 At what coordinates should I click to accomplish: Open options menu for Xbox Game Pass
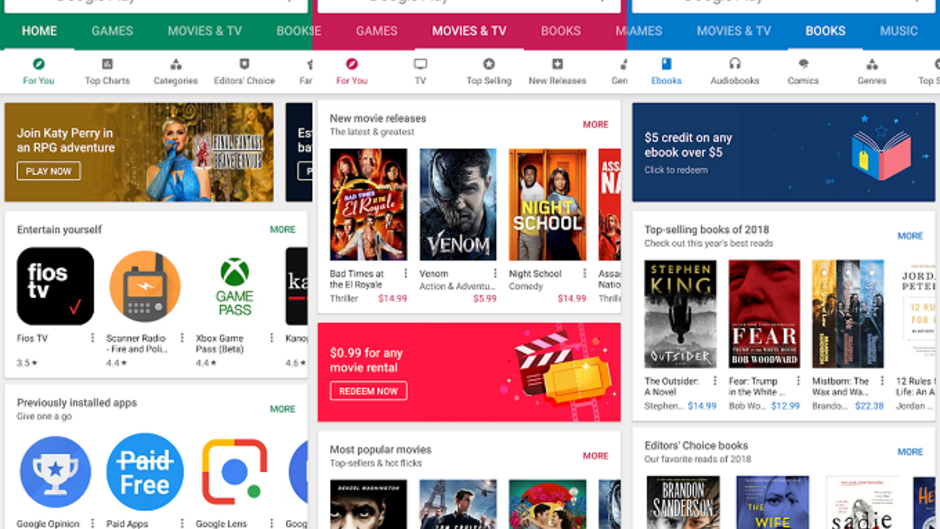[272, 338]
